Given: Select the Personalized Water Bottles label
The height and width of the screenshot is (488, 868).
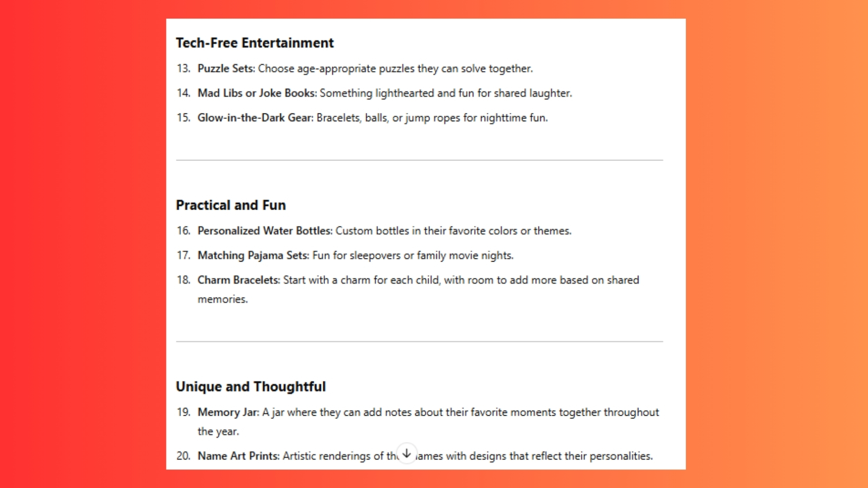Looking at the screenshot, I should [264, 231].
